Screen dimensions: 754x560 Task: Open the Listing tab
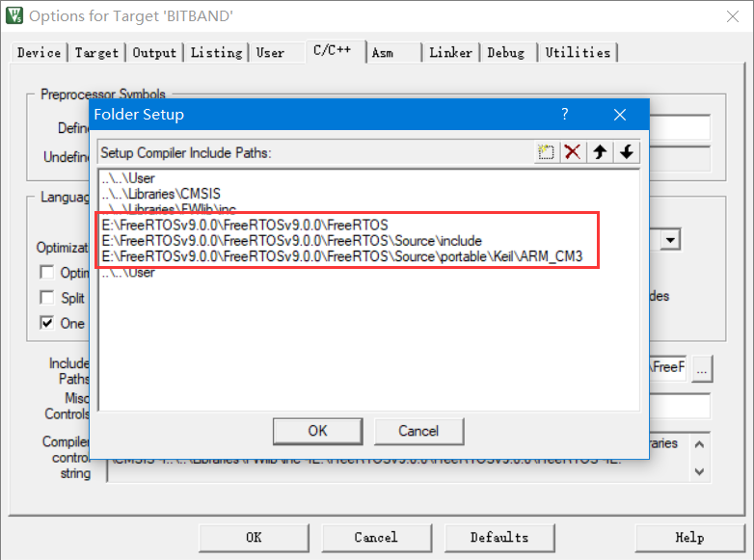[x=216, y=52]
